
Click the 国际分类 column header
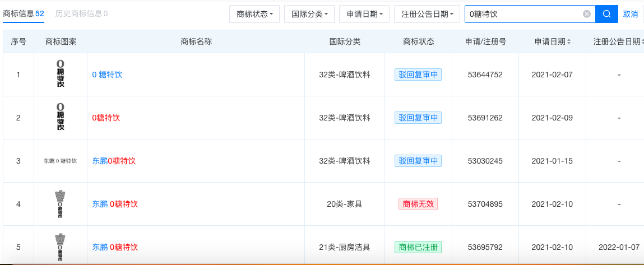pyautogui.click(x=345, y=41)
